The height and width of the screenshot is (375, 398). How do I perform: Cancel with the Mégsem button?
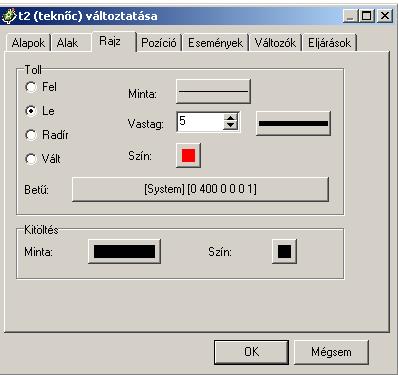331,352
